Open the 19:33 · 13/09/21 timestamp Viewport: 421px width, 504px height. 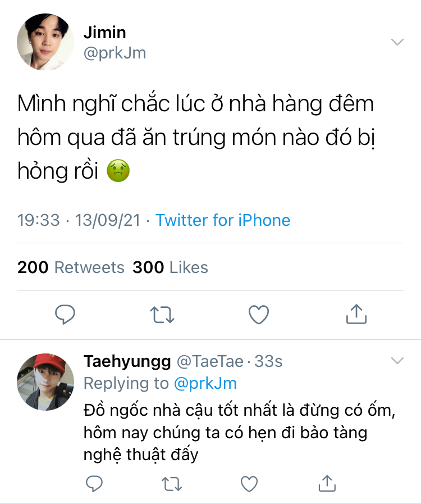(x=79, y=220)
